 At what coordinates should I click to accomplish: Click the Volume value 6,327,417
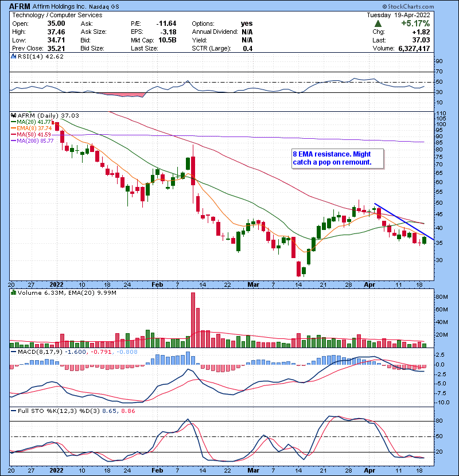pos(414,49)
